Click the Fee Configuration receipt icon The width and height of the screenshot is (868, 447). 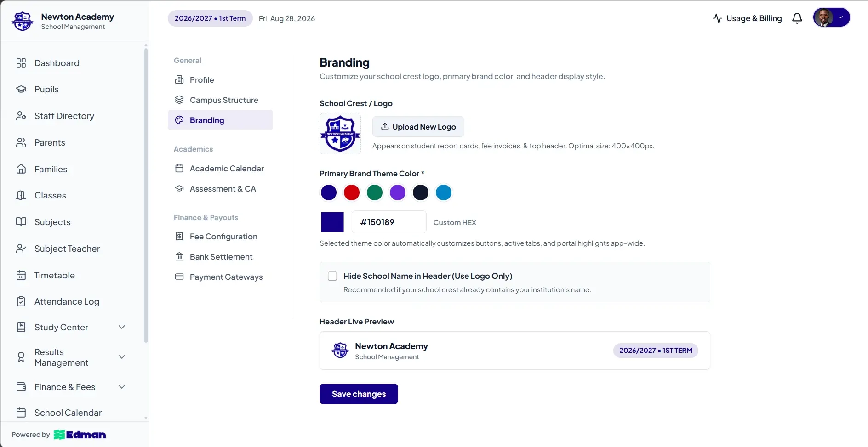pos(179,236)
